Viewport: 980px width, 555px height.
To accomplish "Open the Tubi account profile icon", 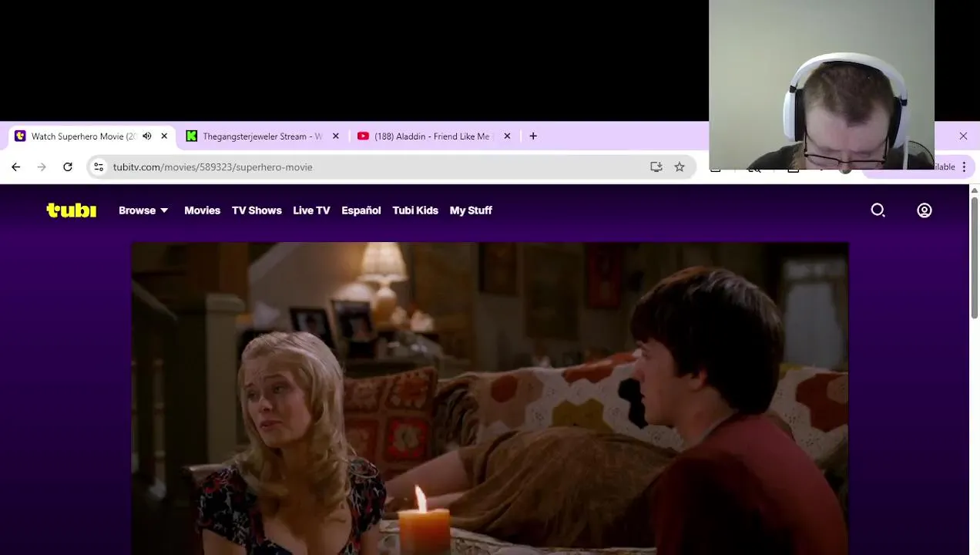I will click(925, 210).
